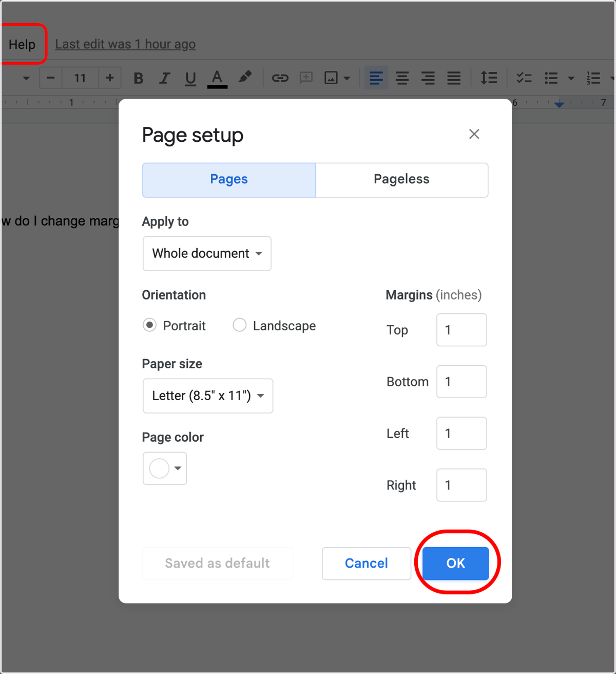The image size is (616, 674).
Task: Select Portrait orientation
Action: [149, 325]
